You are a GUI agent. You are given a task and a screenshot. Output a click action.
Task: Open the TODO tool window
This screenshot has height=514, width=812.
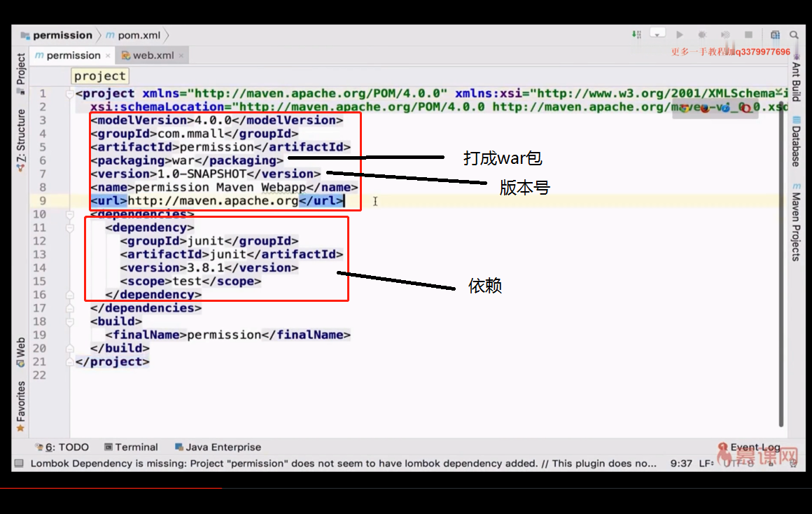click(62, 447)
